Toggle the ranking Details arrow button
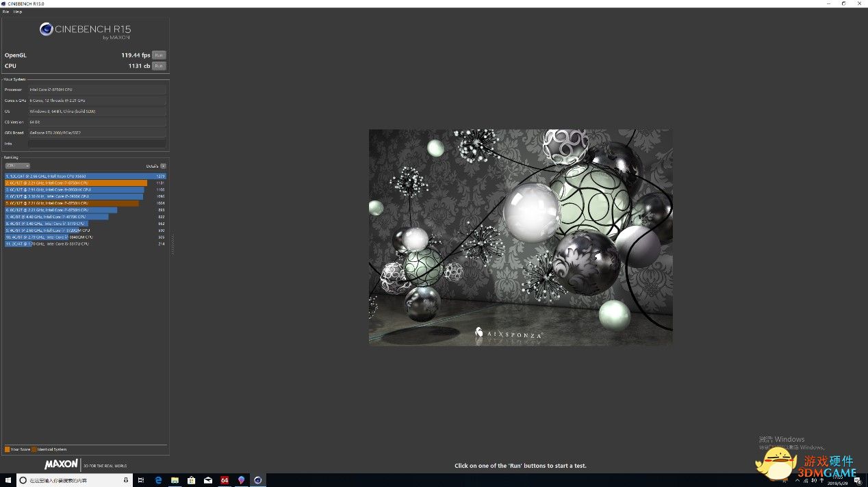This screenshot has height=487, width=868. (163, 166)
